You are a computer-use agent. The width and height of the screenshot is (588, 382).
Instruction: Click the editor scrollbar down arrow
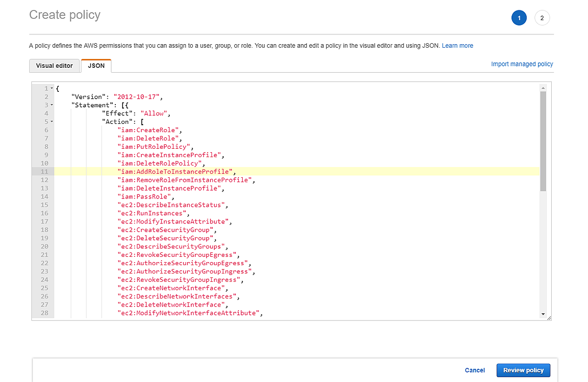[543, 313]
